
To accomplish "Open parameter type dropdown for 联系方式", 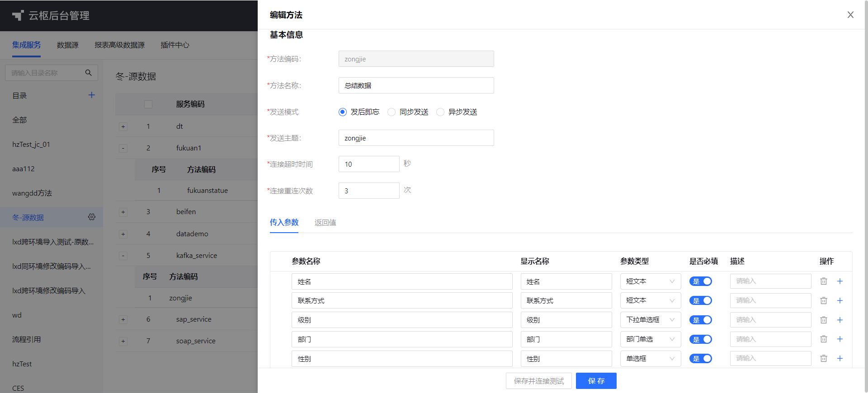I will tap(651, 300).
